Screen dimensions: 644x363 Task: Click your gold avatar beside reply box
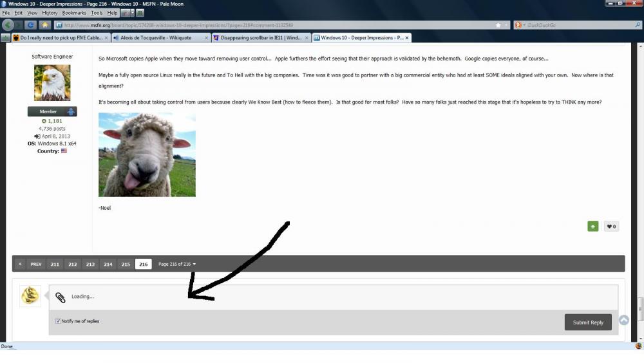[30, 295]
